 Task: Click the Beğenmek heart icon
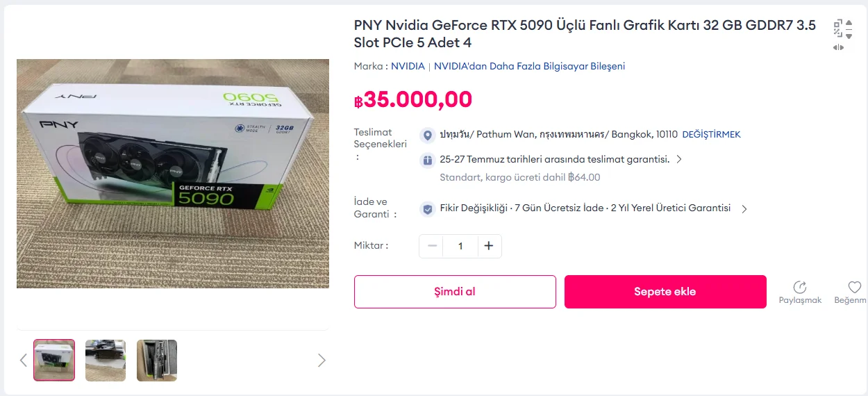point(855,287)
